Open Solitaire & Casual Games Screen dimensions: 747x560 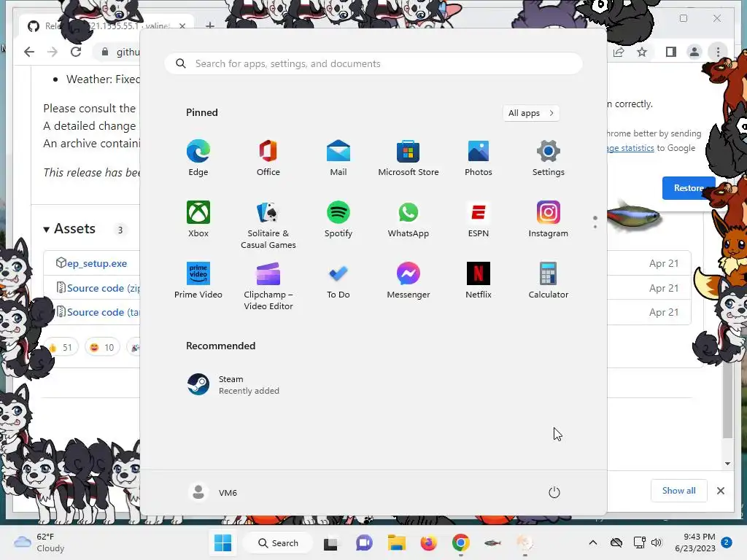point(268,225)
